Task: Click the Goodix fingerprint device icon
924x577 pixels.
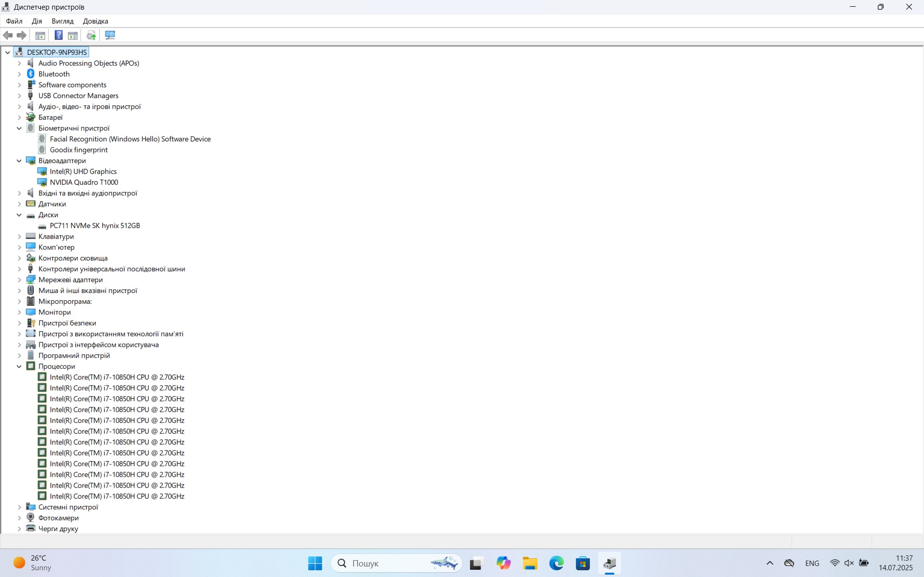Action: click(42, 150)
